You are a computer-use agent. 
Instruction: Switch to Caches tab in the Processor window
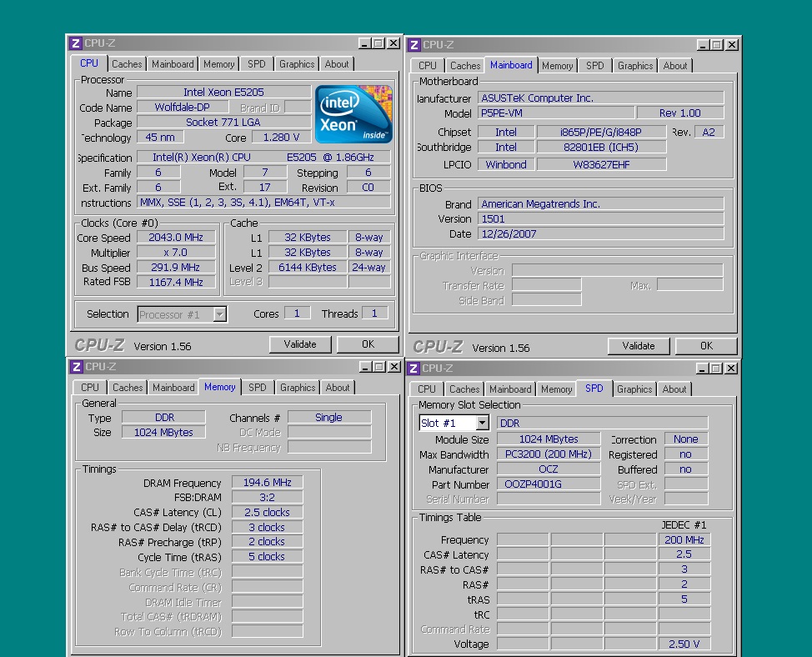(x=127, y=64)
